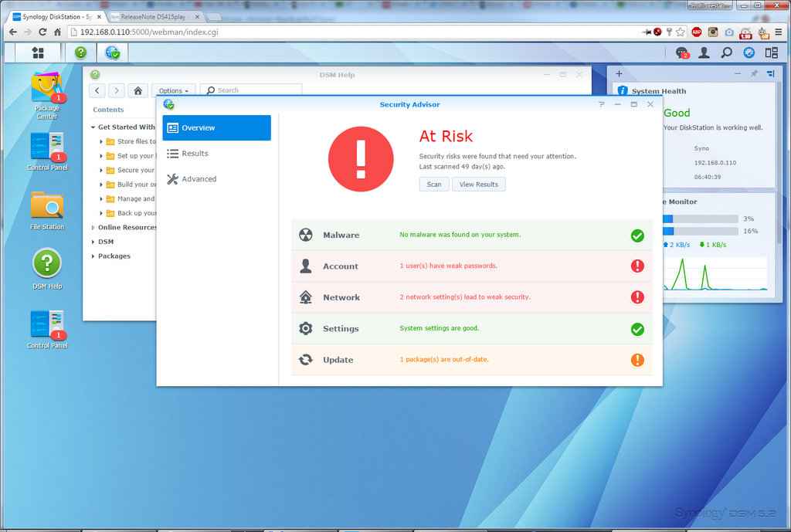
Task: Click the weak passwords message
Action: click(449, 266)
